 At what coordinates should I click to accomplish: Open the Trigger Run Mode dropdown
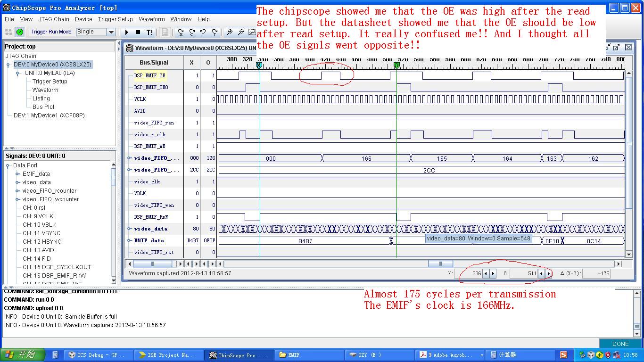click(111, 32)
